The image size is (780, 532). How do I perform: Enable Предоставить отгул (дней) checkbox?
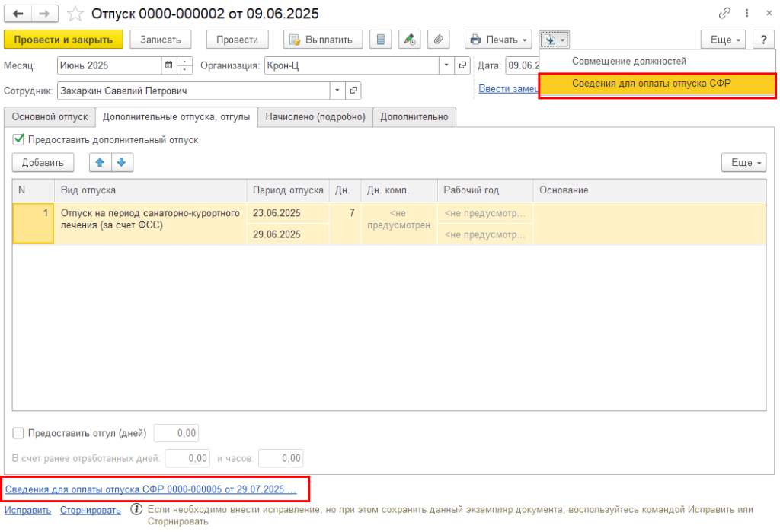pos(18,433)
